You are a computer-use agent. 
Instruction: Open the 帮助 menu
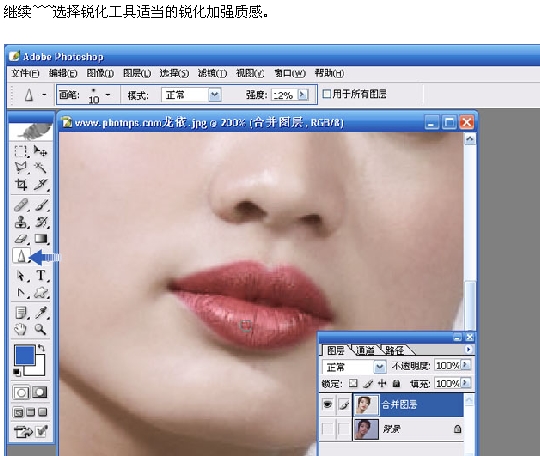pos(329,73)
